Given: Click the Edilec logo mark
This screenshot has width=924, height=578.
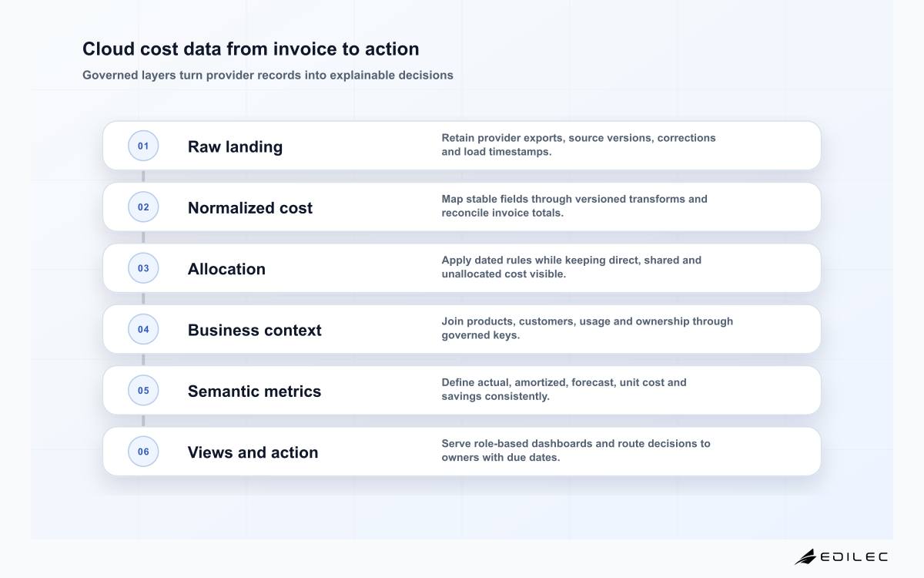Looking at the screenshot, I should point(805,556).
